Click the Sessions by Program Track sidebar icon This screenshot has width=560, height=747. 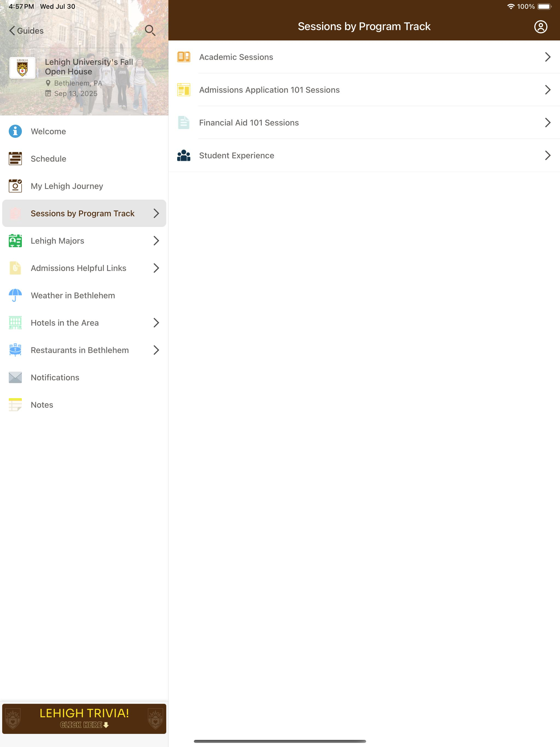click(15, 214)
